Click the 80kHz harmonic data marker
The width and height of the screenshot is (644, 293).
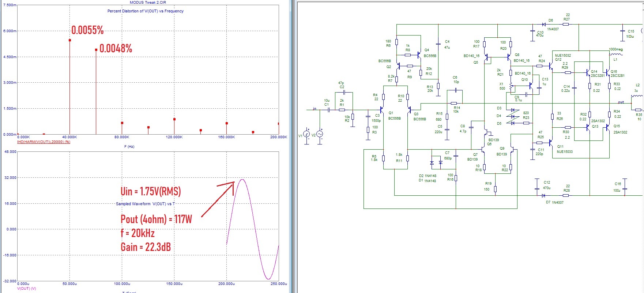[x=122, y=123]
